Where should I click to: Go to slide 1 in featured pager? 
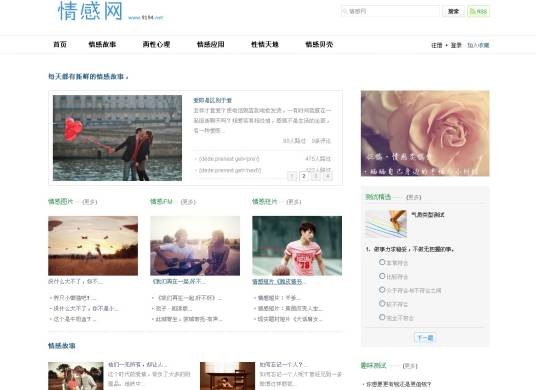[x=292, y=176]
